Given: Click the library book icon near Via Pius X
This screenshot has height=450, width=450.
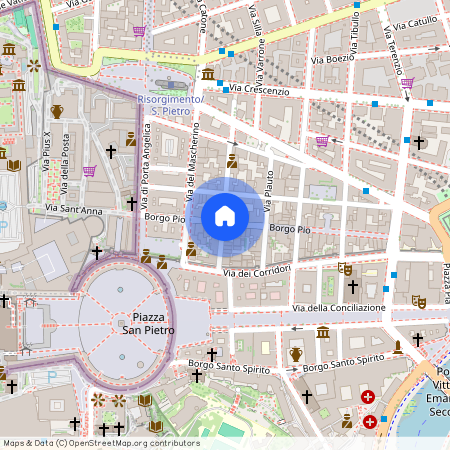Looking at the screenshot, I should 14,165.
